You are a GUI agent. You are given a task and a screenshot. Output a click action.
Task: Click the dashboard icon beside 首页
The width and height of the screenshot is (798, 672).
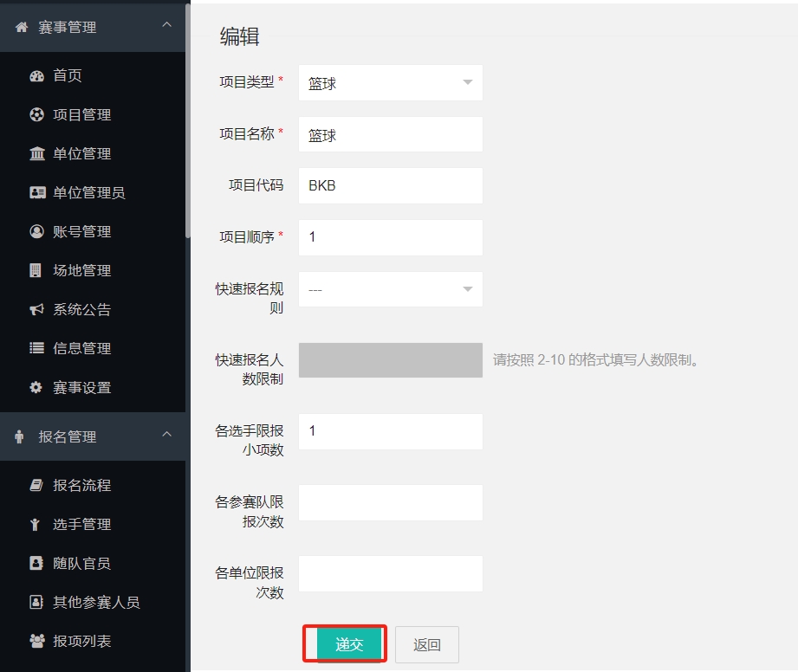pyautogui.click(x=36, y=76)
